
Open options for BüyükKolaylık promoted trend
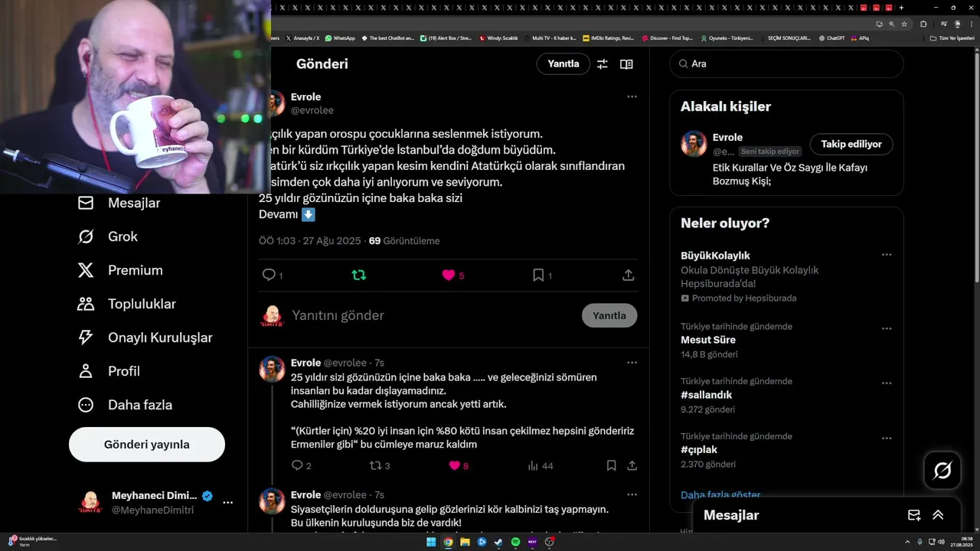pos(887,255)
